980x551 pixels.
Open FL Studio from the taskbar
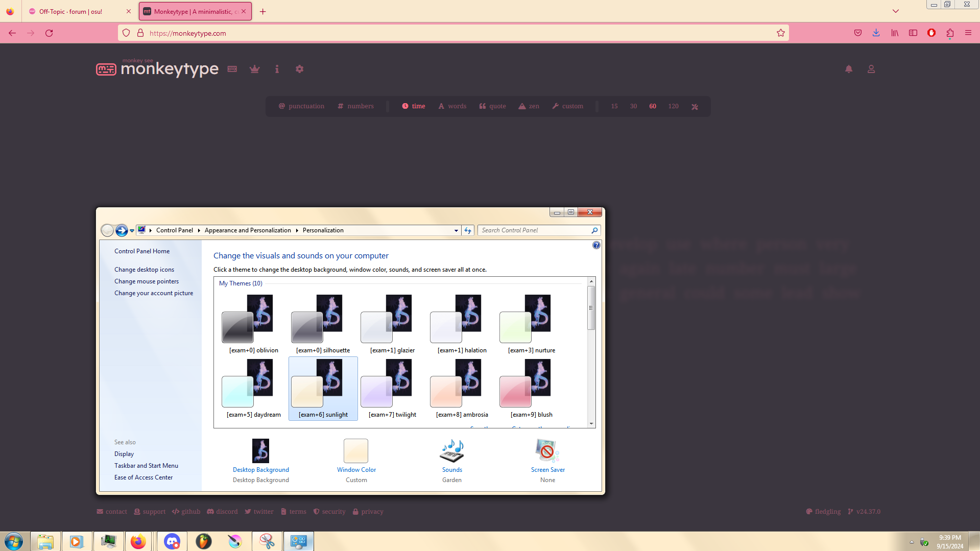click(203, 541)
